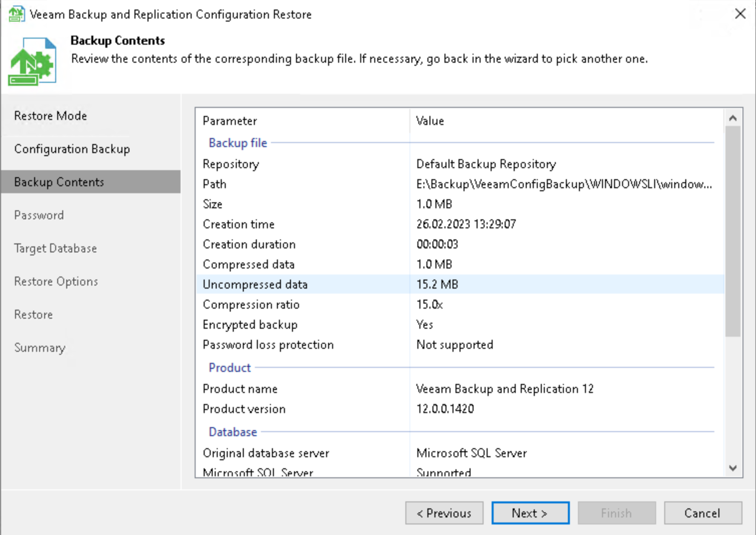
Task: Select the Encrypted backup row
Action: [x=460, y=325]
